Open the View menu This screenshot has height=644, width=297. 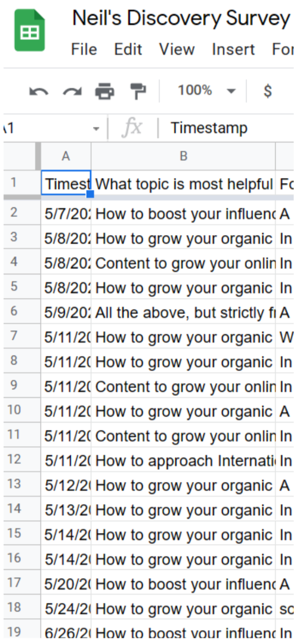pos(177,50)
